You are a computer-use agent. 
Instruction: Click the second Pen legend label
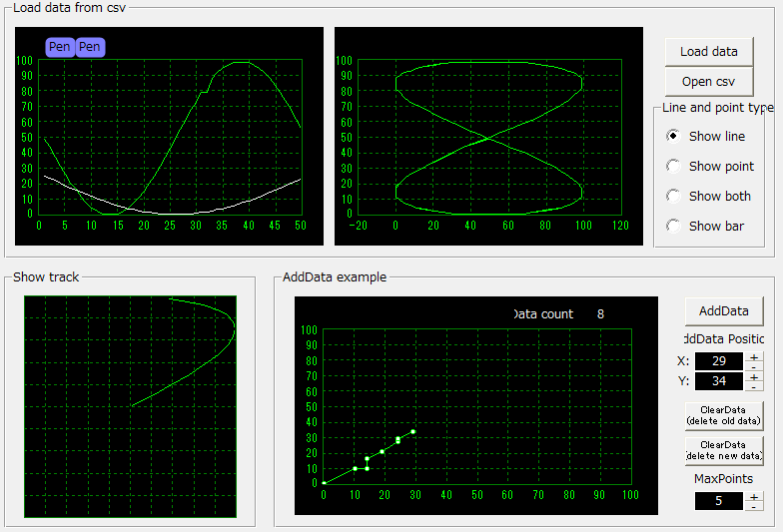point(90,47)
